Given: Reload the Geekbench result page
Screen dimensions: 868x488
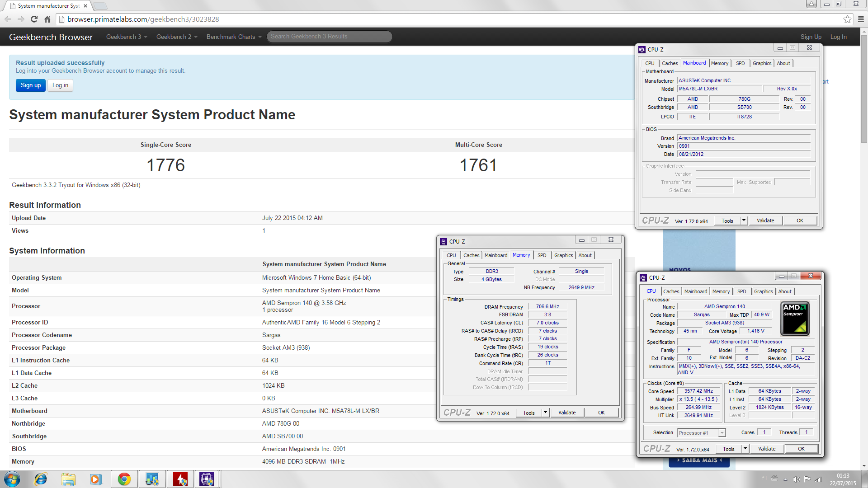Looking at the screenshot, I should 34,19.
